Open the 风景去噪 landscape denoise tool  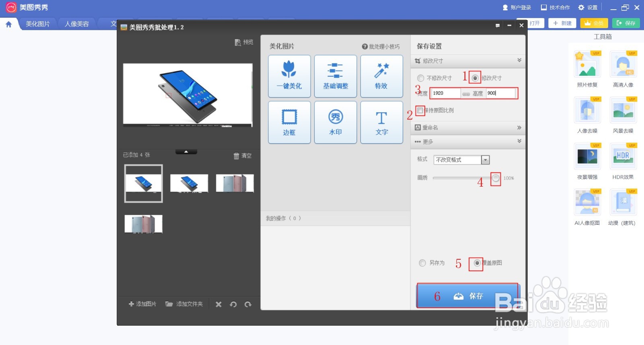623,115
